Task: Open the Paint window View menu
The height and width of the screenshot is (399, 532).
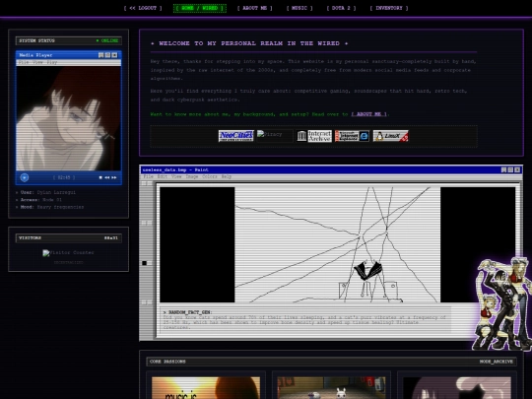Action: [176, 176]
